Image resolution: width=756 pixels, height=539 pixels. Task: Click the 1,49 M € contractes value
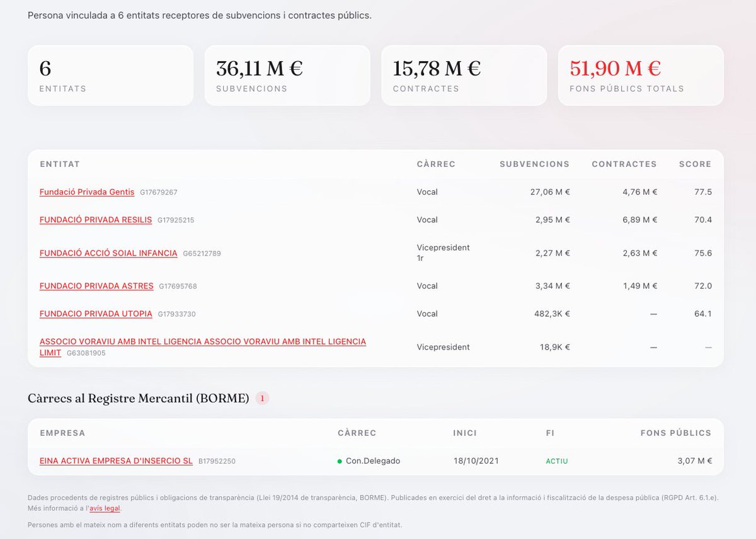(x=640, y=286)
